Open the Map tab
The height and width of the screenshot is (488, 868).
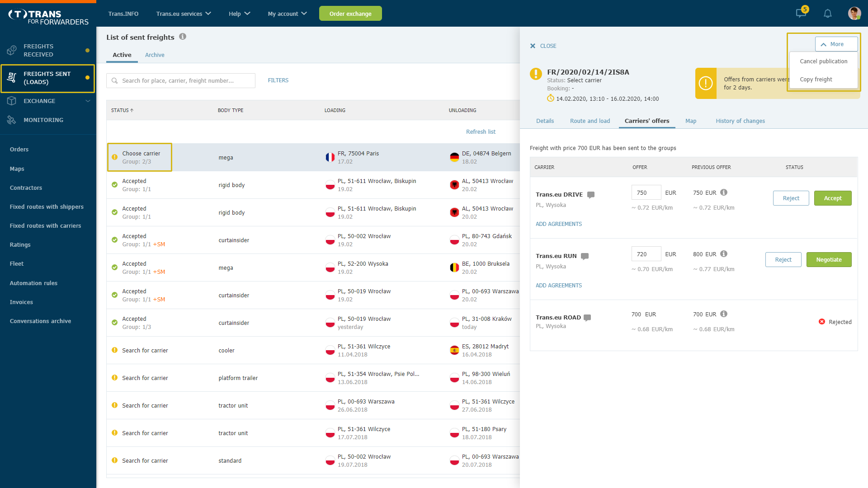click(x=691, y=121)
